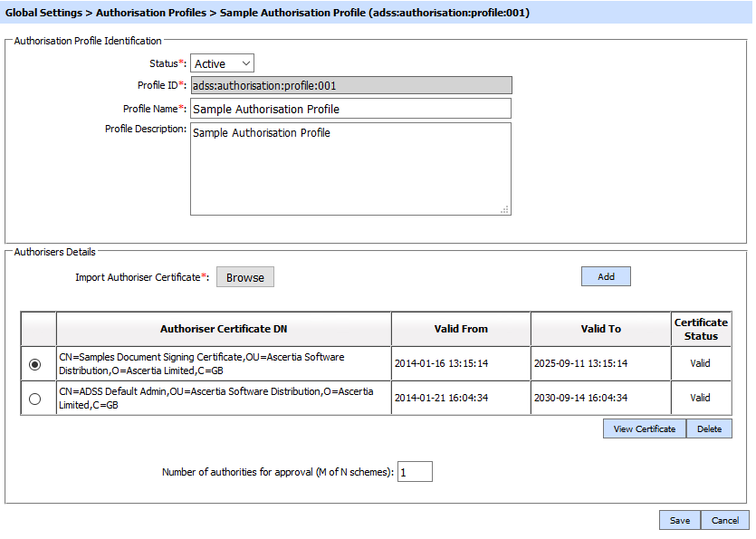Click the Certificate Status column header
Screen dimensions: 756x539
(701, 329)
